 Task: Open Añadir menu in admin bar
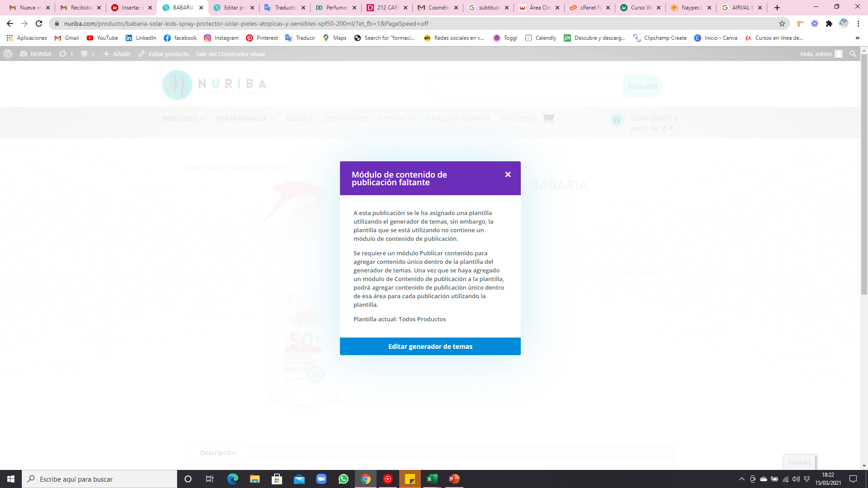[117, 54]
